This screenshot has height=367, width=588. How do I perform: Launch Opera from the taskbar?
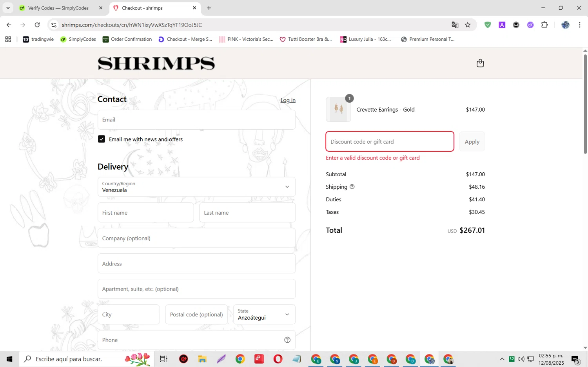coord(278,359)
